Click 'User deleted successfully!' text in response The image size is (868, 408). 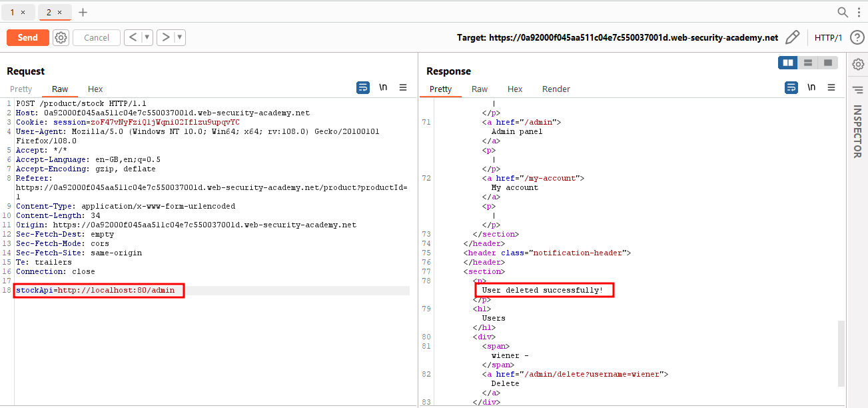542,291
